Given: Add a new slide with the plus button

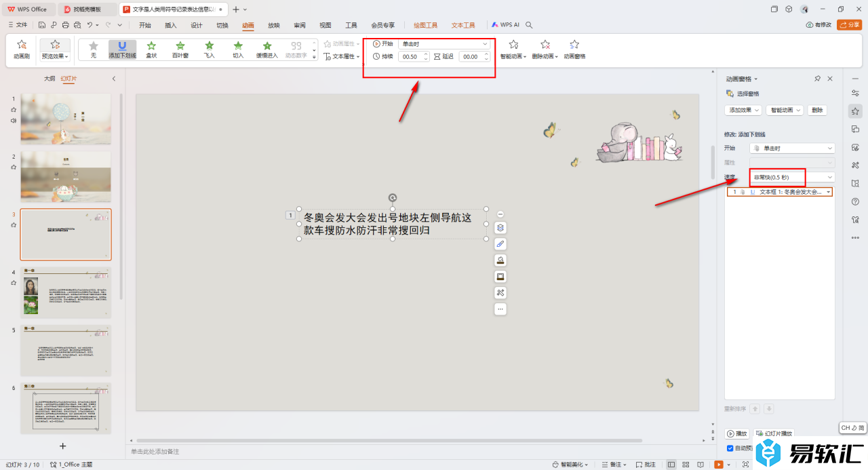Looking at the screenshot, I should 62,446.
